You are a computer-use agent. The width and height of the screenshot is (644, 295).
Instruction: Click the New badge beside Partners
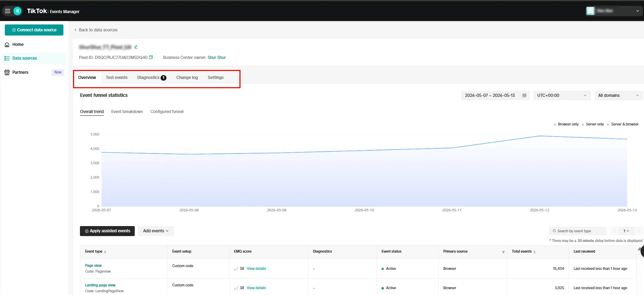point(58,72)
